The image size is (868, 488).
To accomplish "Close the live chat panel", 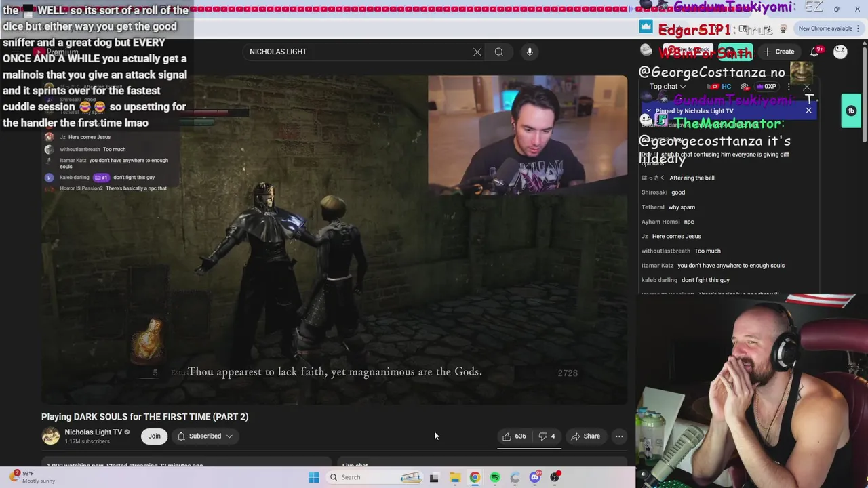I will pos(807,87).
